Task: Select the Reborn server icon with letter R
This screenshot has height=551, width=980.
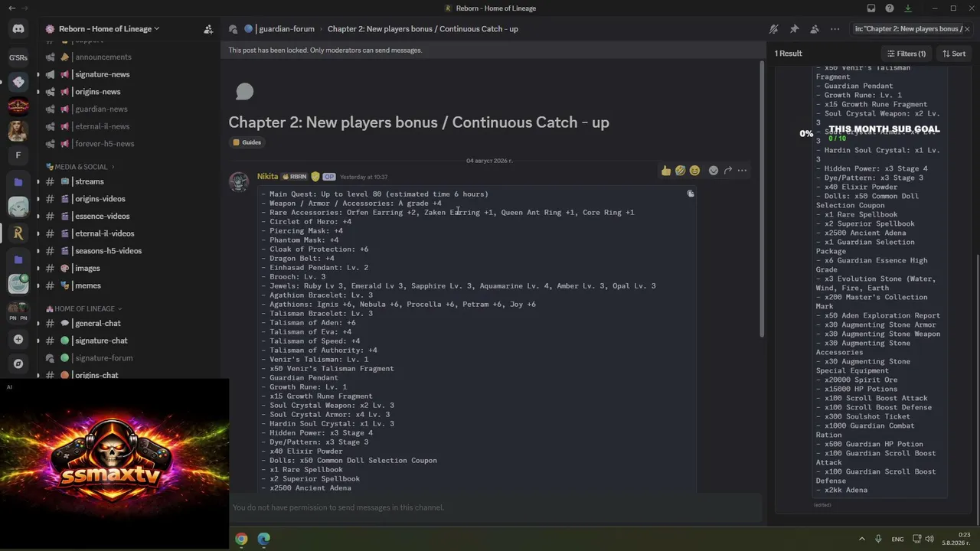Action: [18, 233]
